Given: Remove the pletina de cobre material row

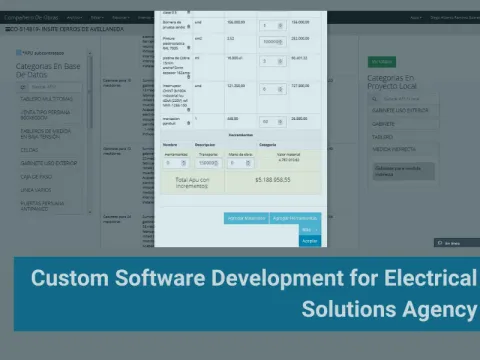Looking at the screenshot, I should (x=188, y=77).
